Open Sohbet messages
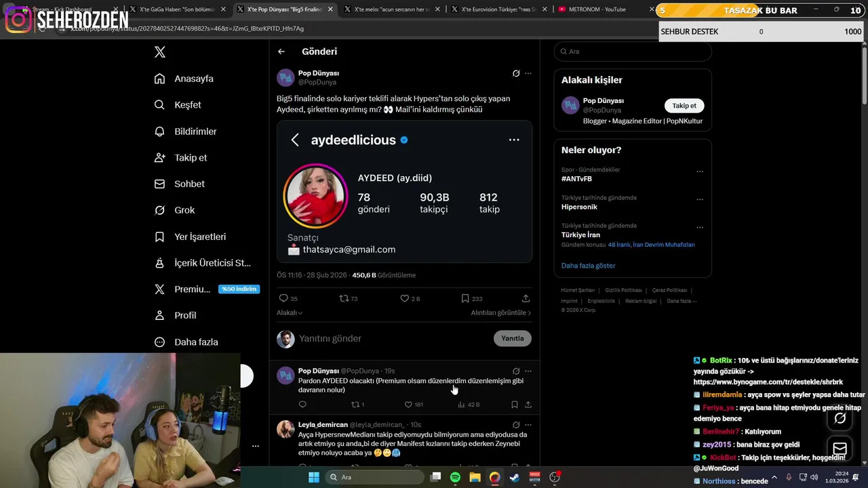The width and height of the screenshot is (868, 488). (x=179, y=184)
